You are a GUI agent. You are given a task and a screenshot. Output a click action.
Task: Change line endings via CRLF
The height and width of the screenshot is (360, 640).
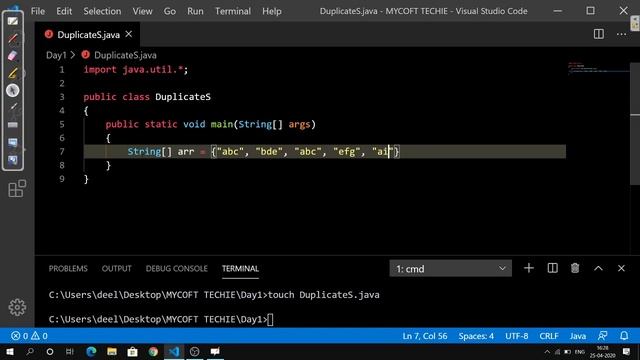pos(549,336)
